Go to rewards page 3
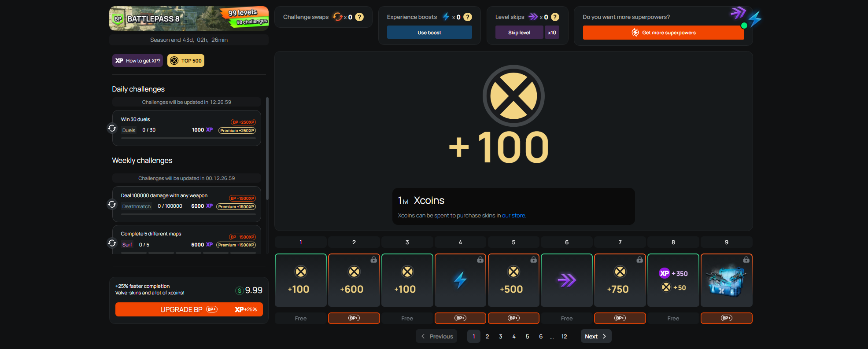Screen dimensions: 868x349 (501, 336)
